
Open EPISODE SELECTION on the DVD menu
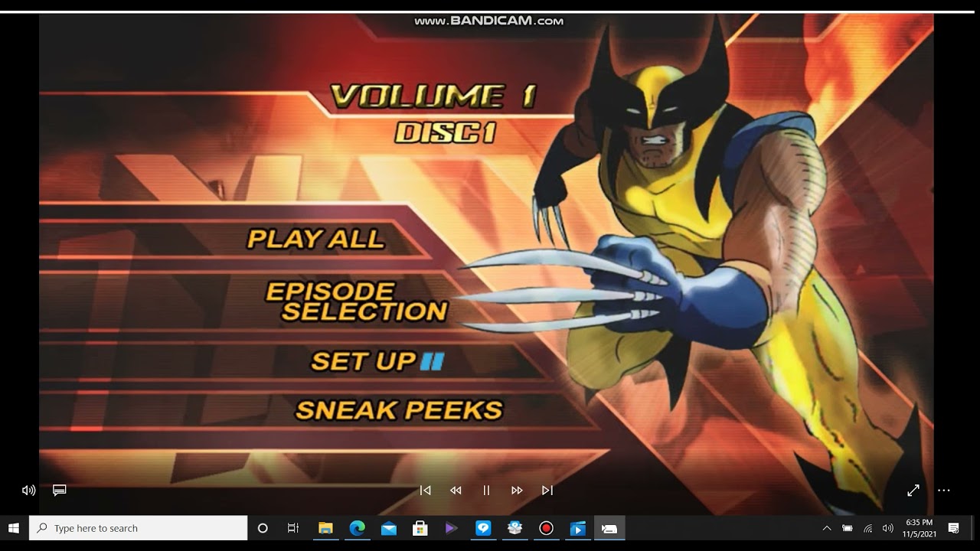[x=357, y=302]
